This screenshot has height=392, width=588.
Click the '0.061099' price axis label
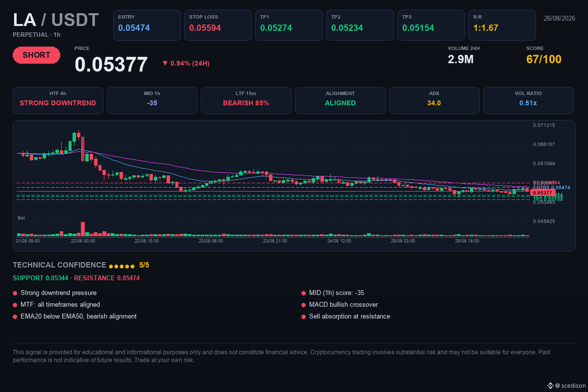[544, 163]
